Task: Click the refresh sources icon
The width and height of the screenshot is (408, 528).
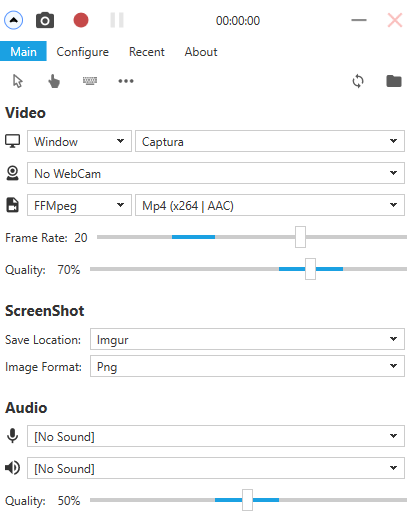Action: click(x=358, y=81)
